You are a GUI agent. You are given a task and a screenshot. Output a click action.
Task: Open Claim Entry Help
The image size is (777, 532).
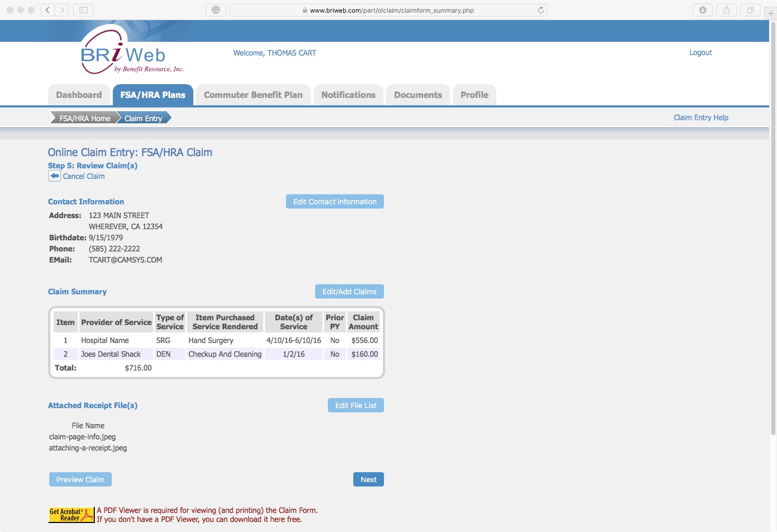(x=700, y=117)
